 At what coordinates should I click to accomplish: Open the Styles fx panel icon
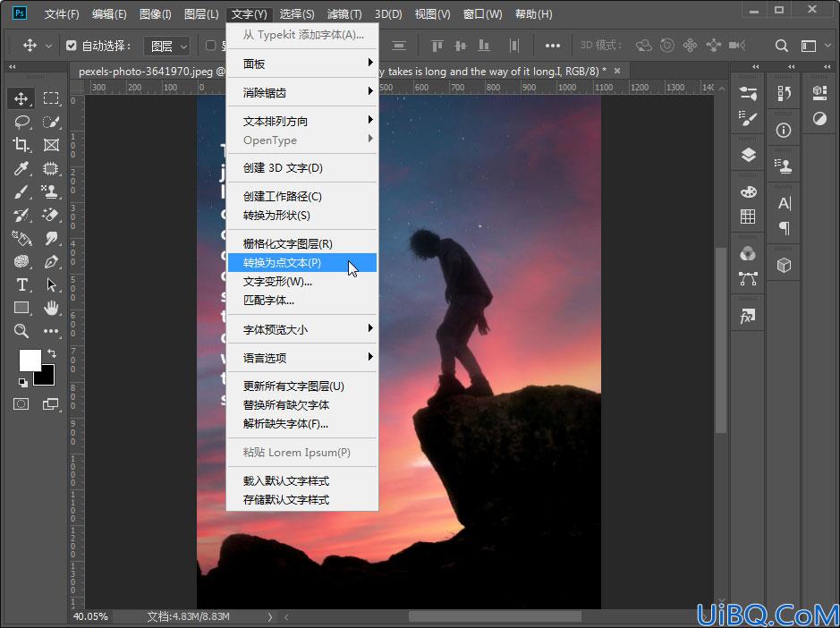(747, 316)
